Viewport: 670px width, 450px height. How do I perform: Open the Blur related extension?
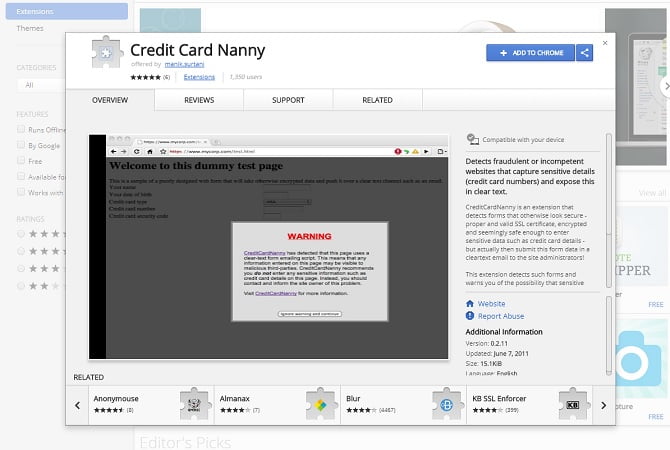[403, 405]
